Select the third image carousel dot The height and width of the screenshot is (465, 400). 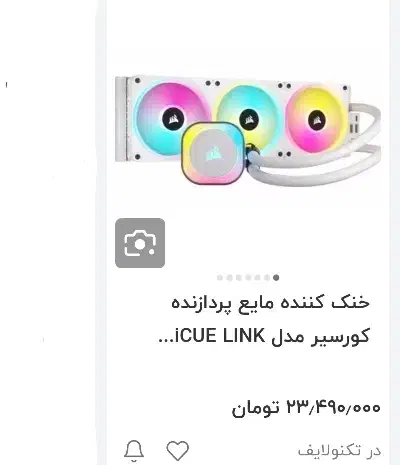point(239,277)
